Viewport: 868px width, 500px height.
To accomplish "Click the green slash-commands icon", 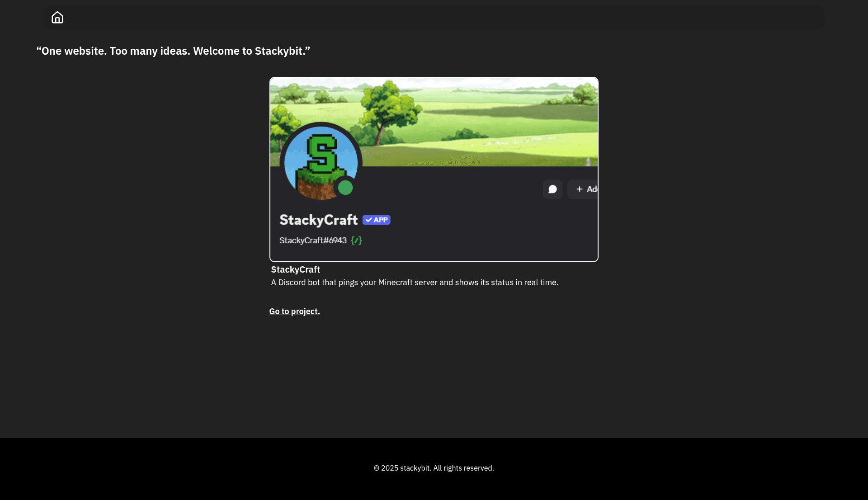I will click(356, 240).
